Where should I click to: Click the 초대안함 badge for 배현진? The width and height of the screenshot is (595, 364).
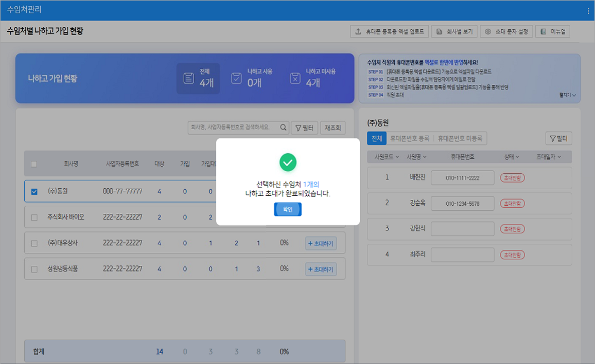(512, 178)
